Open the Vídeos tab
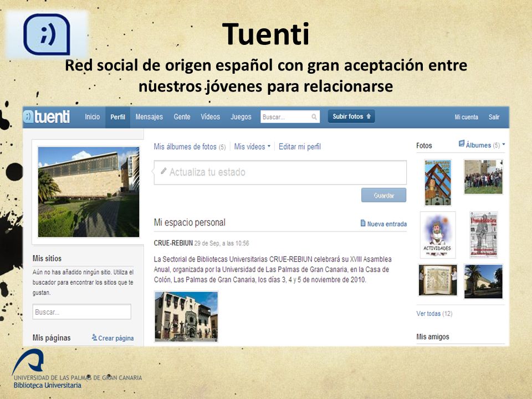The image size is (532, 399). (211, 117)
